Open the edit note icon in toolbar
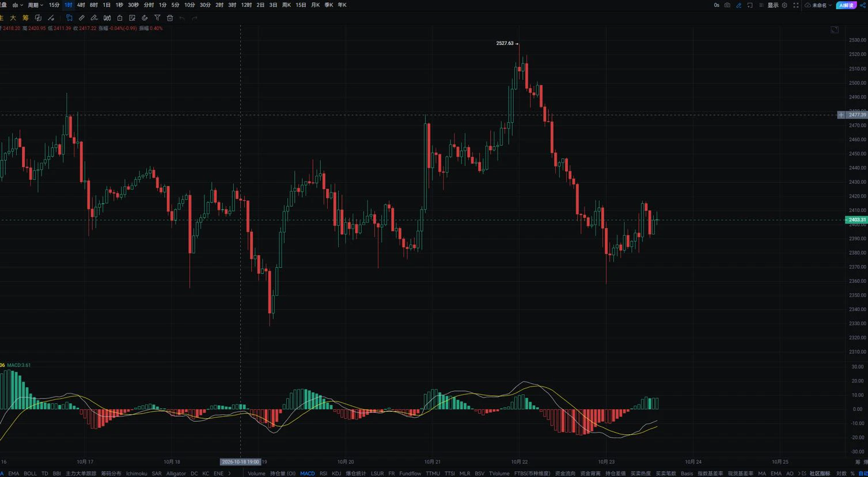Viewport: 868px width, 477px height. click(x=132, y=18)
